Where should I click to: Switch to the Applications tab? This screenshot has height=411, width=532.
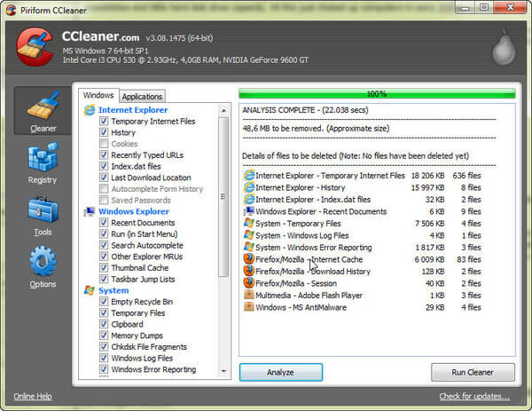tap(142, 97)
